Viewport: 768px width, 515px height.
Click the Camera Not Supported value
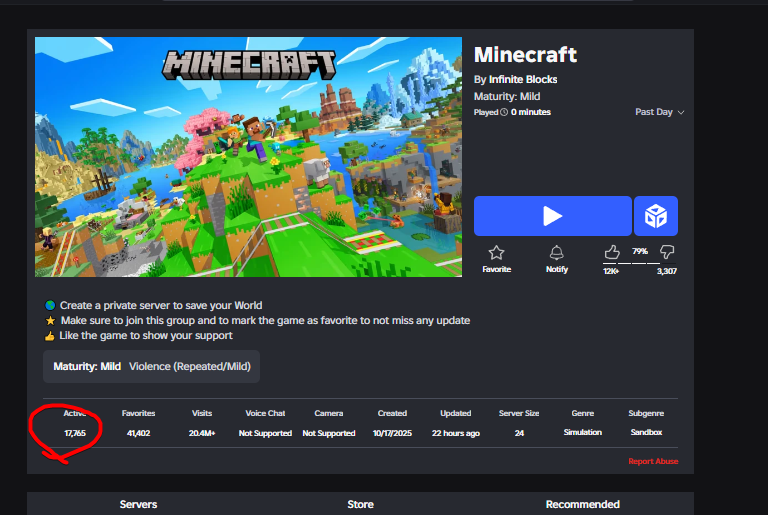pos(329,433)
